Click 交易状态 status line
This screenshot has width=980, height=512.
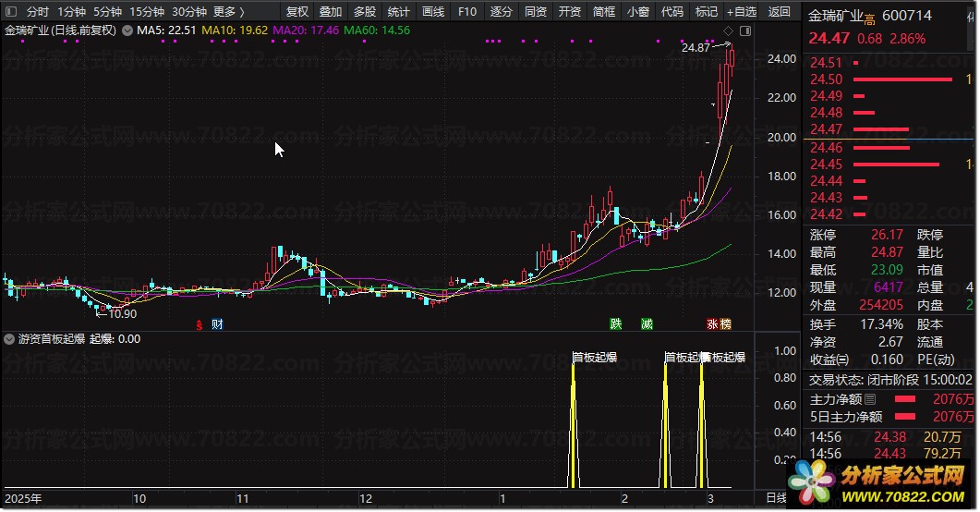tap(891, 380)
